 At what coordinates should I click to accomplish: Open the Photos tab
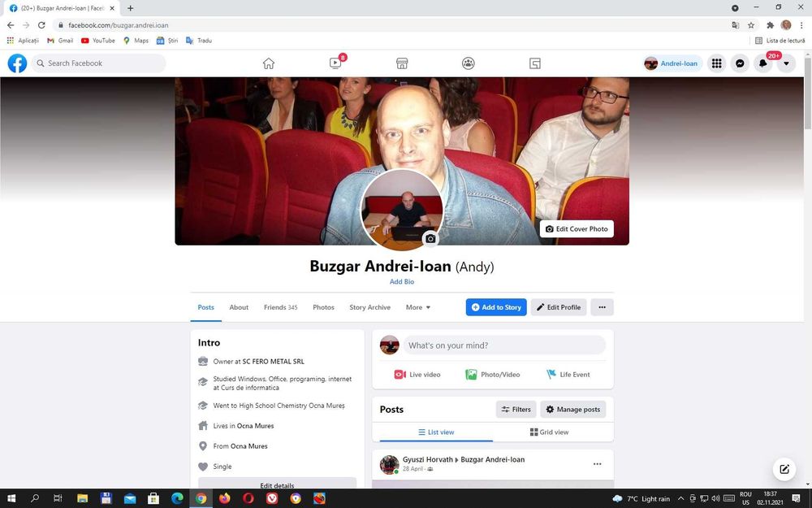324,307
